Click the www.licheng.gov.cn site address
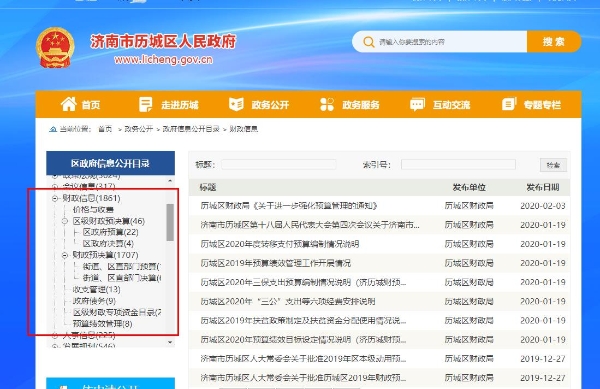The image size is (600, 389). click(x=163, y=60)
